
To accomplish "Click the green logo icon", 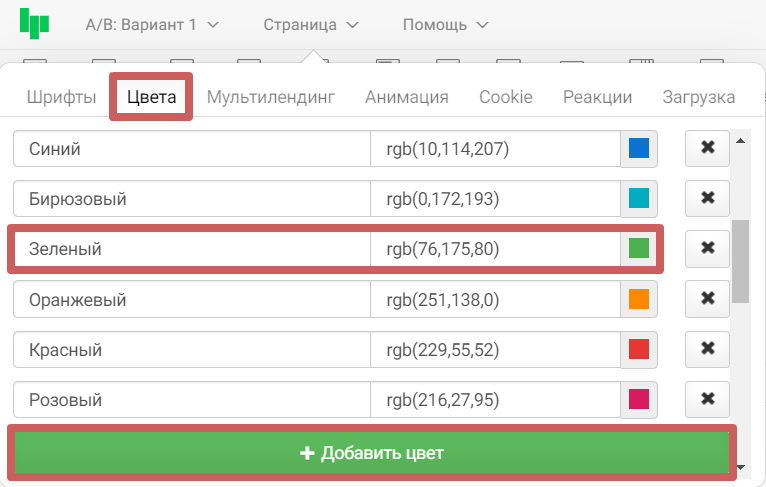I will coord(34,24).
